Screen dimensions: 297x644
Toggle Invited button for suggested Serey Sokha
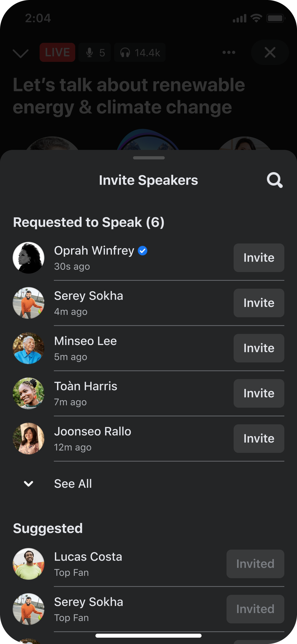click(x=255, y=609)
